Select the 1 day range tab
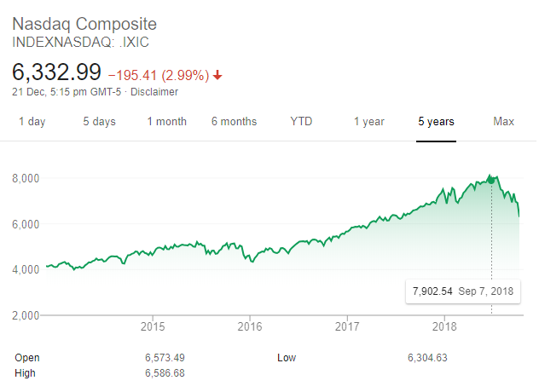Screen dimensions: 539x392 coord(32,122)
